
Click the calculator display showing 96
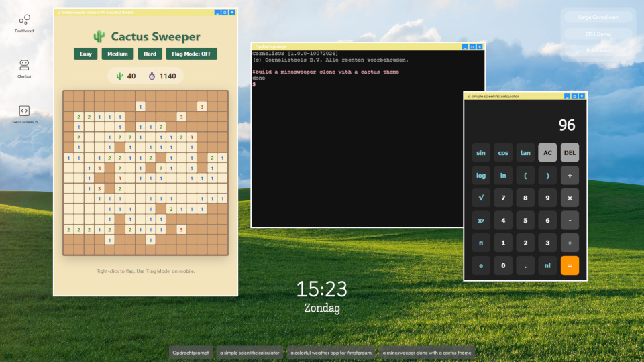tap(525, 125)
